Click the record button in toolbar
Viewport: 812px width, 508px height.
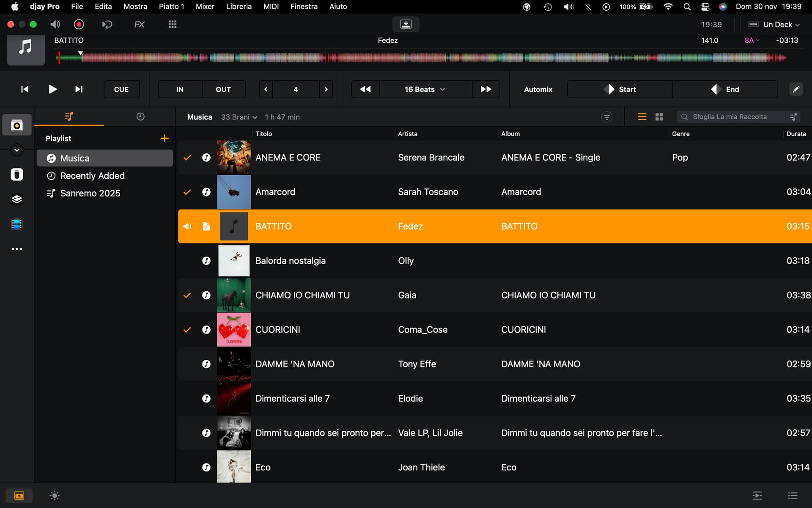tap(79, 25)
